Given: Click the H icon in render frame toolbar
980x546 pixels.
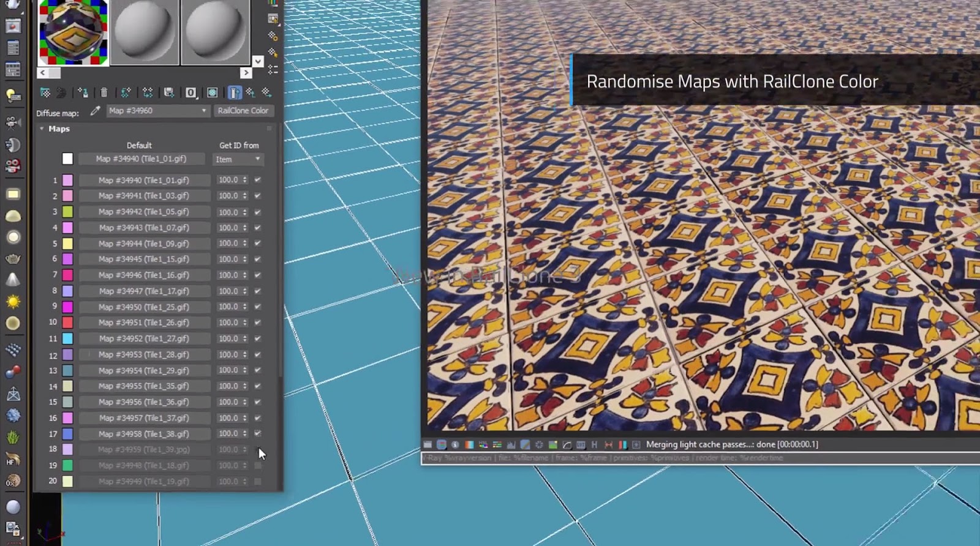Looking at the screenshot, I should (x=594, y=444).
